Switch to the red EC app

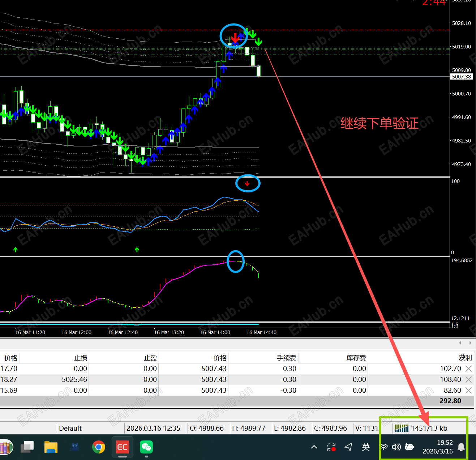pos(122,447)
